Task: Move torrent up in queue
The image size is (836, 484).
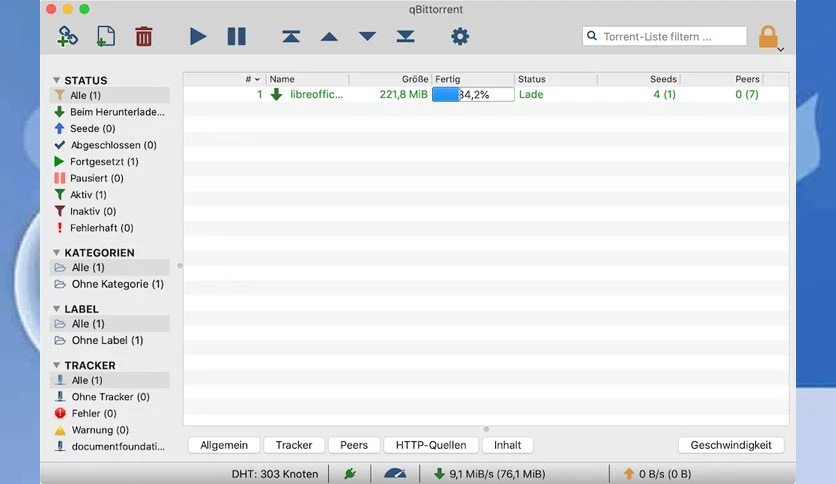Action: (329, 36)
